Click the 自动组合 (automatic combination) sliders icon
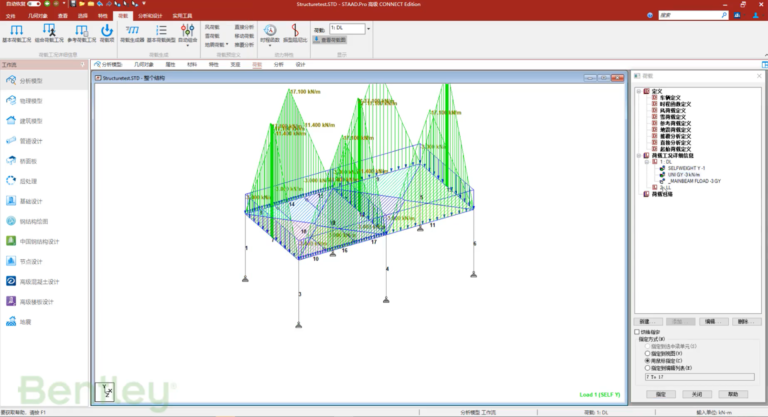Viewport: 768px width, 417px height. [188, 32]
